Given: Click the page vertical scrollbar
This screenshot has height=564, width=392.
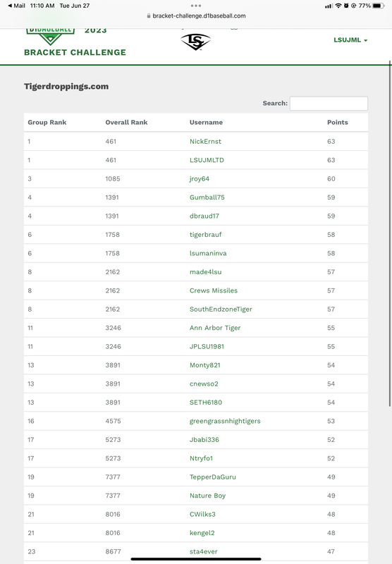Looking at the screenshot, I should point(390,234).
